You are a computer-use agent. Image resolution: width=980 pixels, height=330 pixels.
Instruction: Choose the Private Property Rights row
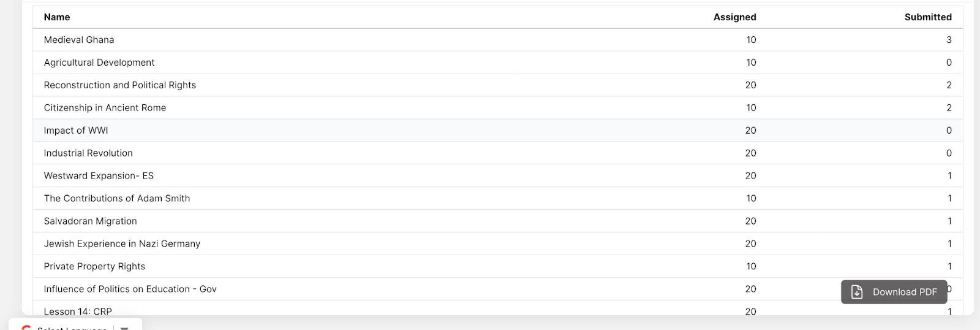click(94, 267)
